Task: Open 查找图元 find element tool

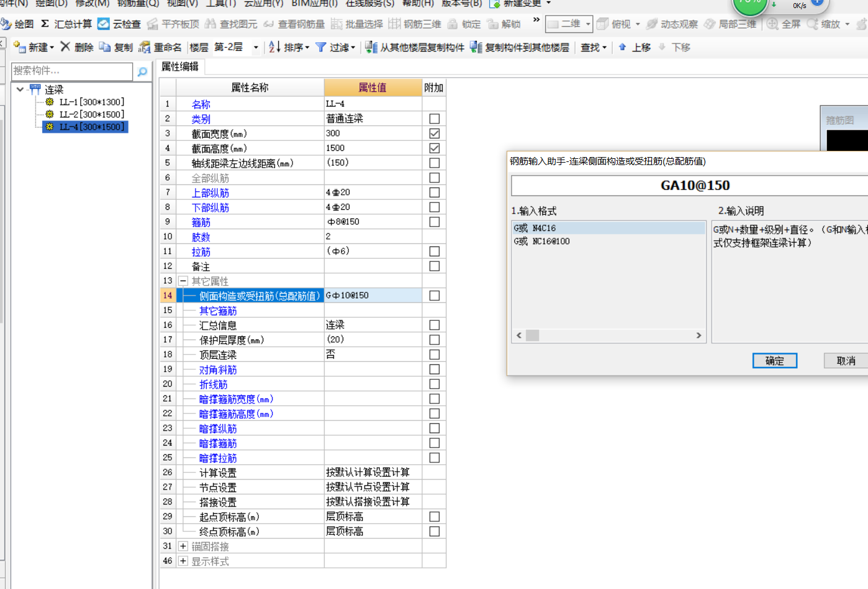Action: pos(231,24)
